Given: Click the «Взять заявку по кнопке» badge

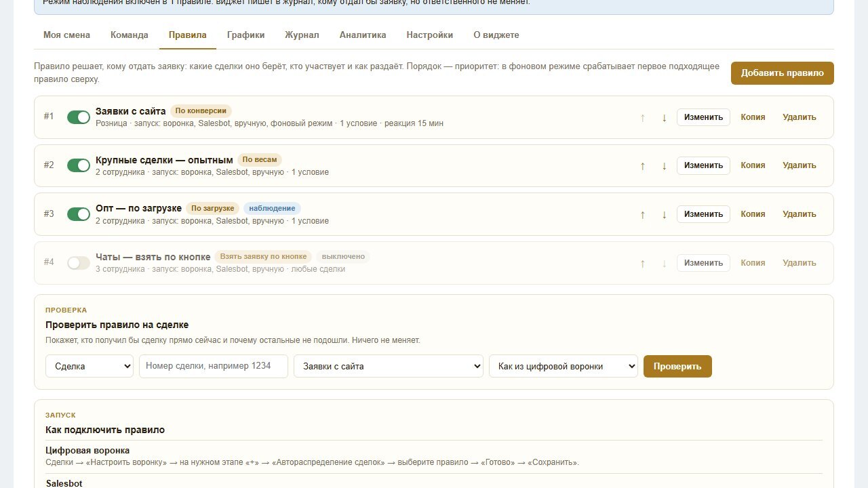Looking at the screenshot, I should [x=264, y=257].
